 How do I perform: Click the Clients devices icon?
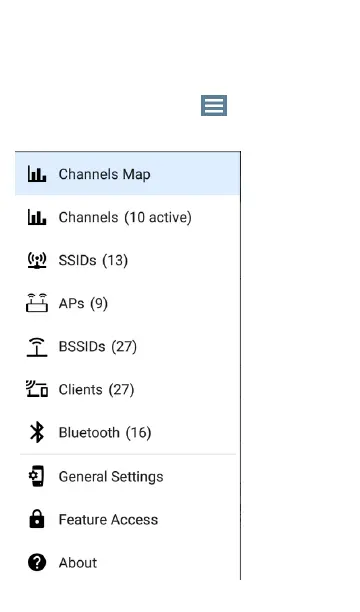click(x=37, y=389)
